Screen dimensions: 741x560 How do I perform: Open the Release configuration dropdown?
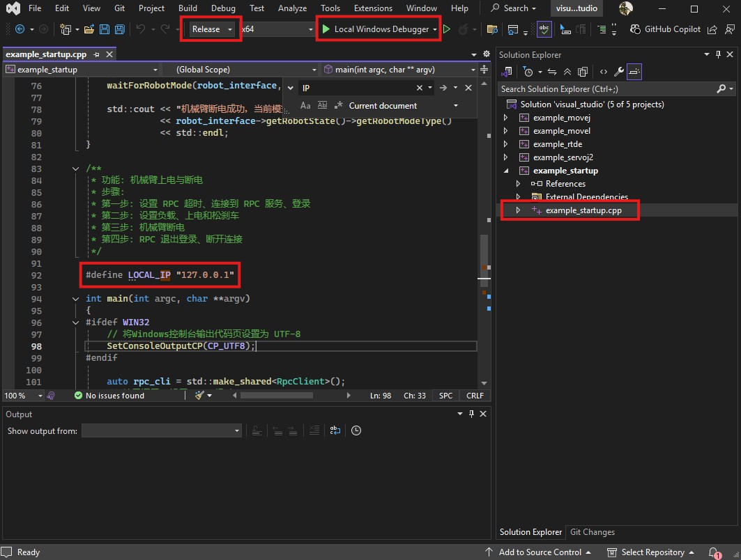pos(211,29)
